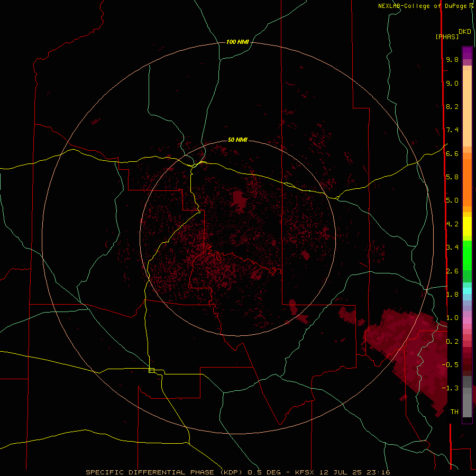Click the [PHAS] legend unit label

(447, 36)
